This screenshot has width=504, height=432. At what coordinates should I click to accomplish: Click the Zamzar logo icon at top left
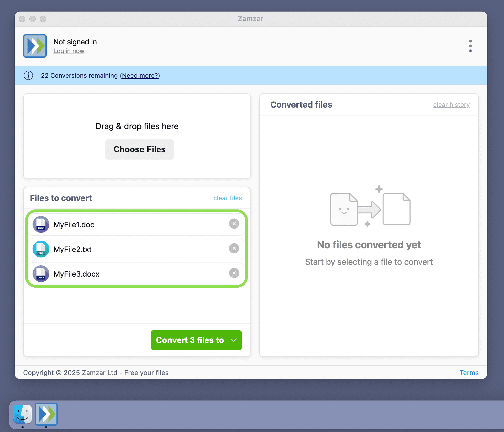tap(35, 46)
